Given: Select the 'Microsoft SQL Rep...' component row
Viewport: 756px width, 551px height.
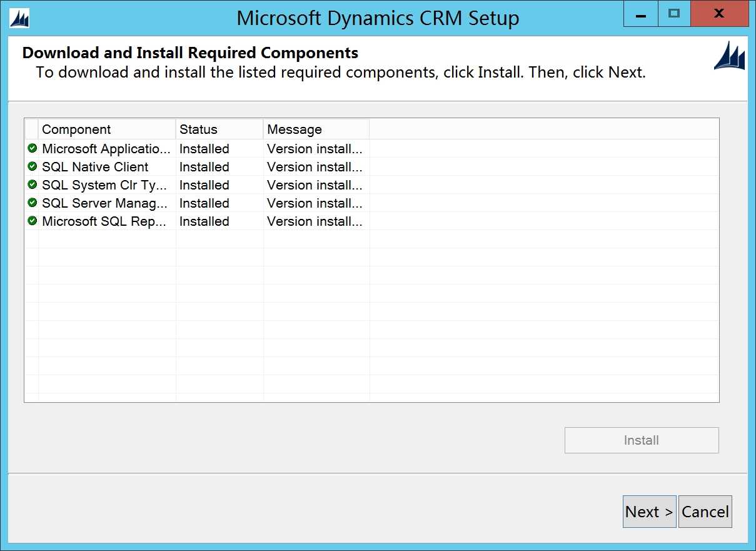Looking at the screenshot, I should pyautogui.click(x=371, y=221).
